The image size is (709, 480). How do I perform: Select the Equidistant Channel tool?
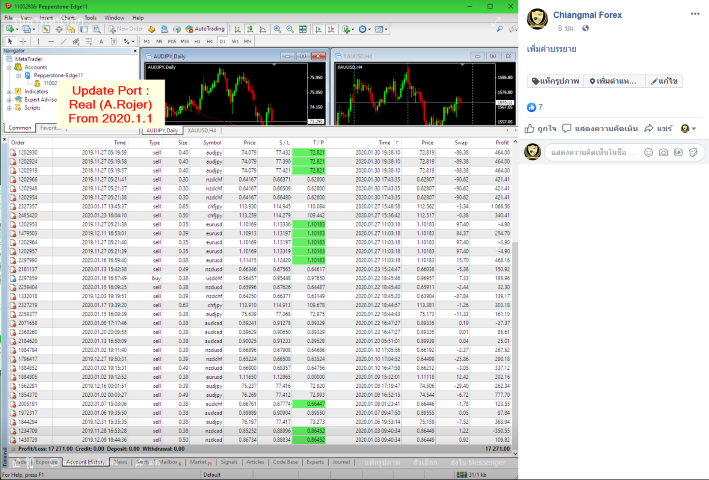76,41
